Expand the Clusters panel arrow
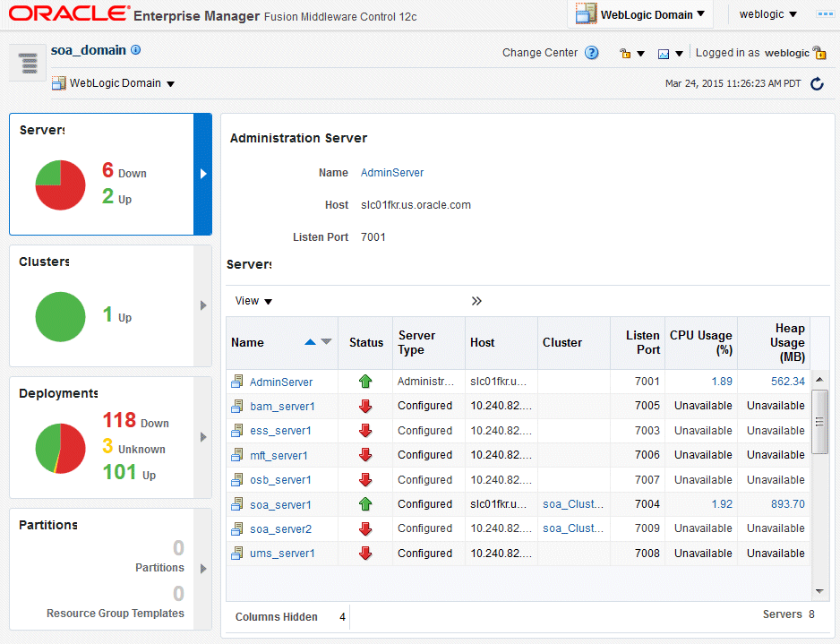 coord(203,305)
